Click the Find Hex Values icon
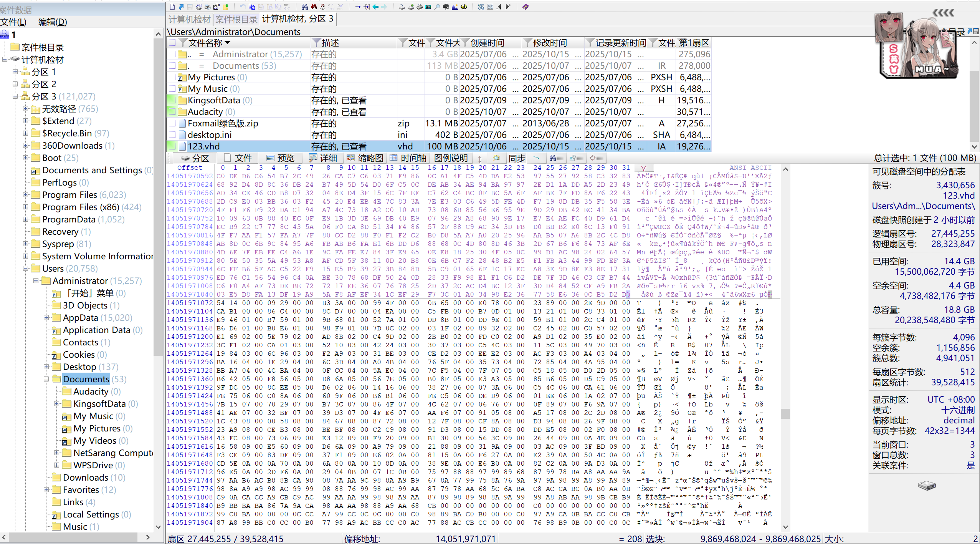Screen dimensions: 980x544 (x=322, y=7)
